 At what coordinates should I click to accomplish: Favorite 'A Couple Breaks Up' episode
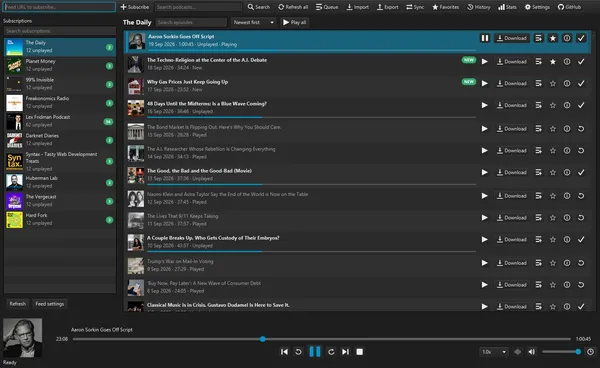(553, 239)
